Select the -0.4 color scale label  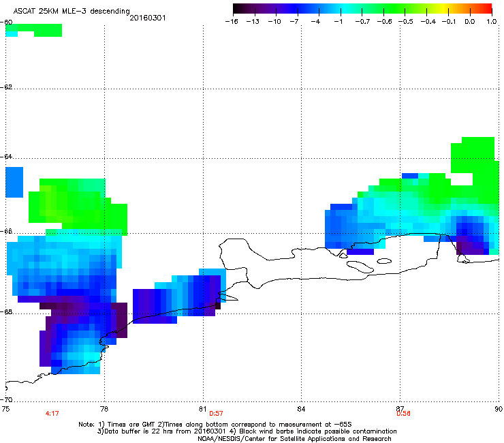pos(428,22)
